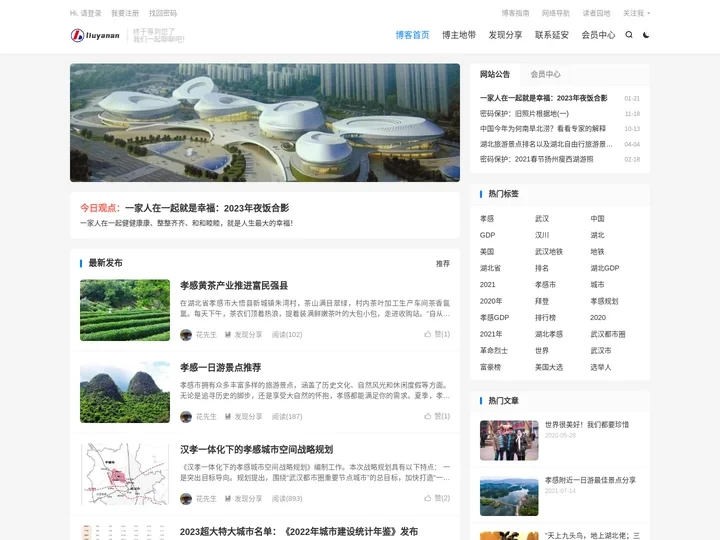Select the 湖北孝感 tag
The height and width of the screenshot is (540, 720).
pos(549,334)
